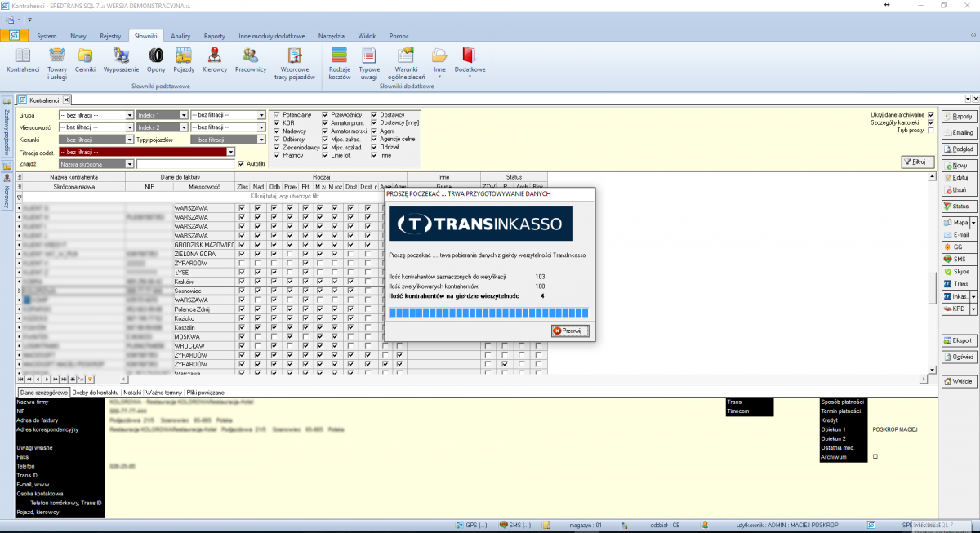Toggle the Dostawcy [inny] checkbox
Viewport: 980px width, 533px height.
click(375, 123)
